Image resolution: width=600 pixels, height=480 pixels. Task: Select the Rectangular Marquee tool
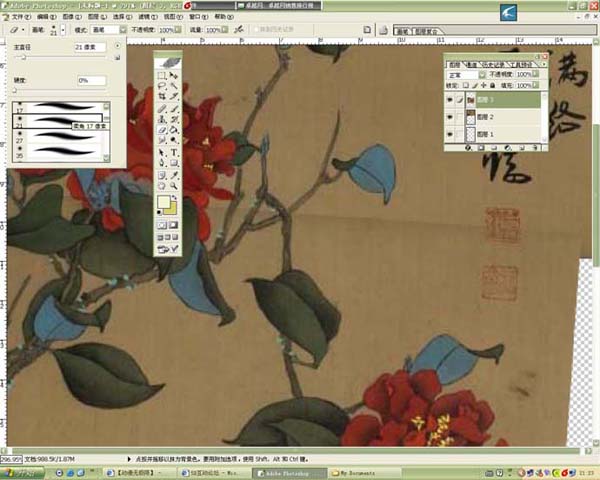(x=162, y=76)
